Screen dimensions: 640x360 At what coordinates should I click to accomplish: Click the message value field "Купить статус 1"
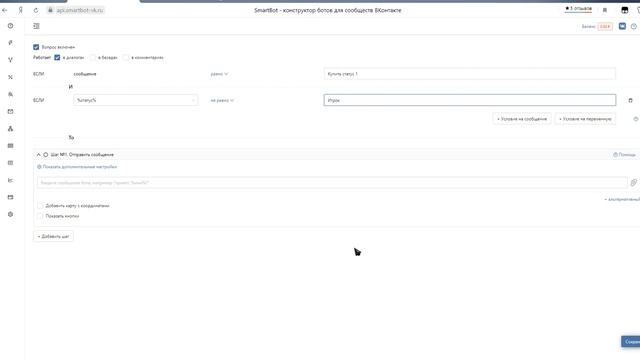click(469, 74)
